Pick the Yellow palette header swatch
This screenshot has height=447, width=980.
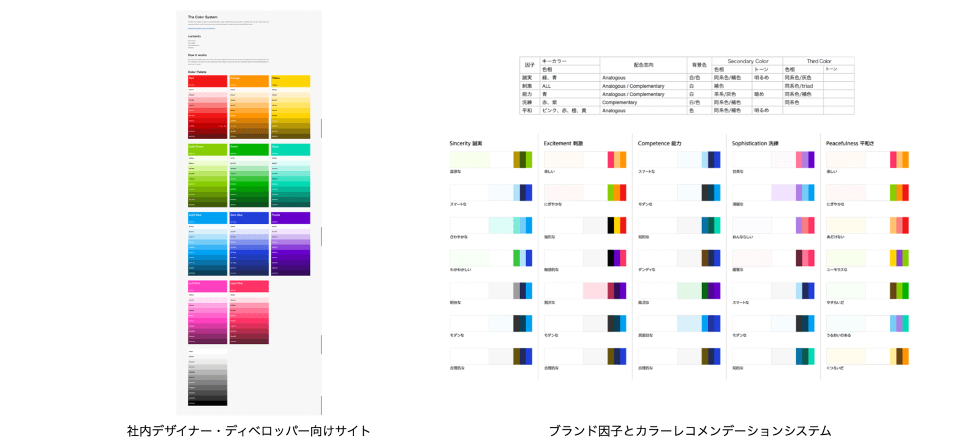tap(290, 81)
